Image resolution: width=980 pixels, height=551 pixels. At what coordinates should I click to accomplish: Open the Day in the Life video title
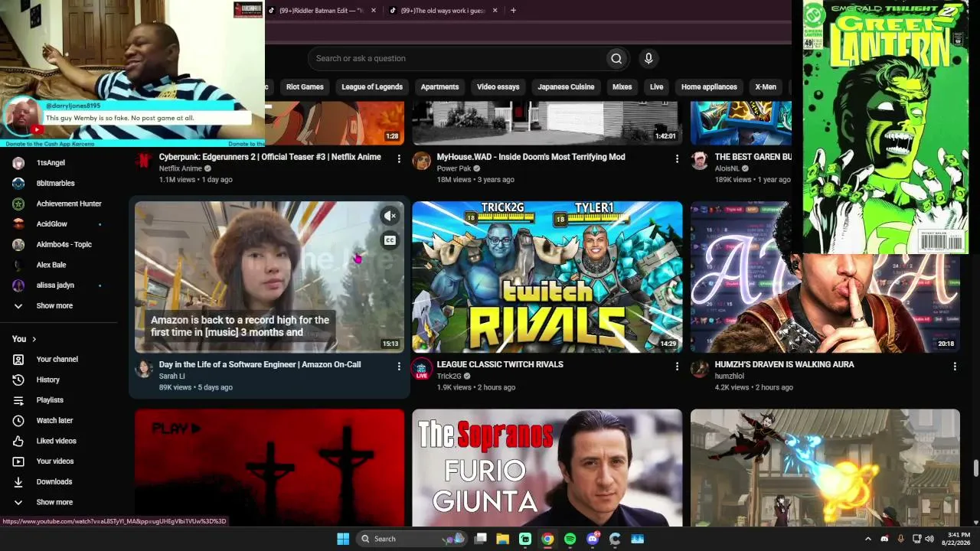pos(260,364)
